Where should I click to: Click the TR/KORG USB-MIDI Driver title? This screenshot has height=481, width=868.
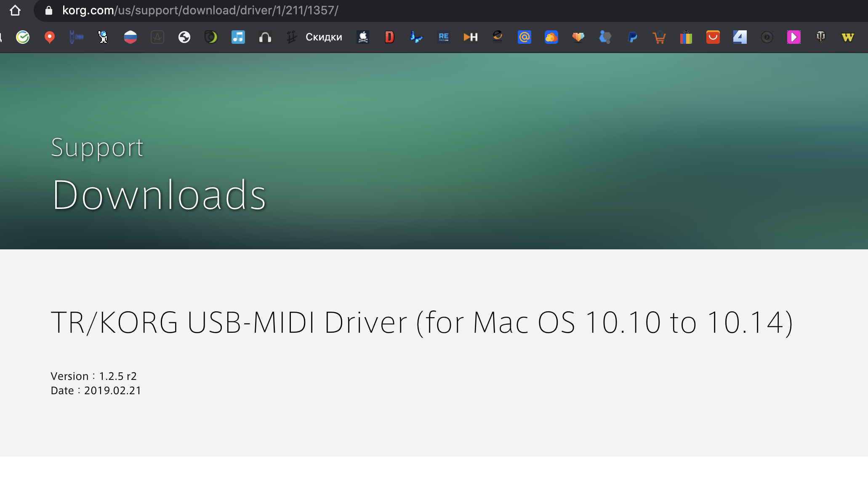[422, 323]
